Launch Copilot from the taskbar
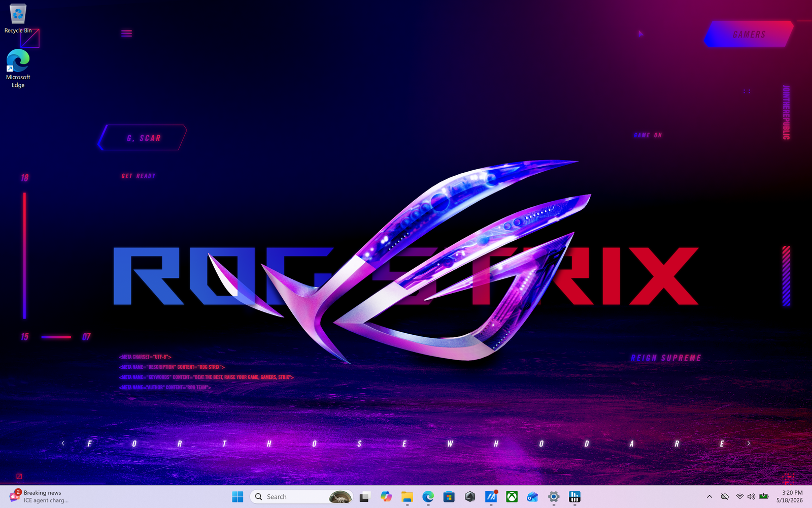The height and width of the screenshot is (508, 812). [386, 497]
